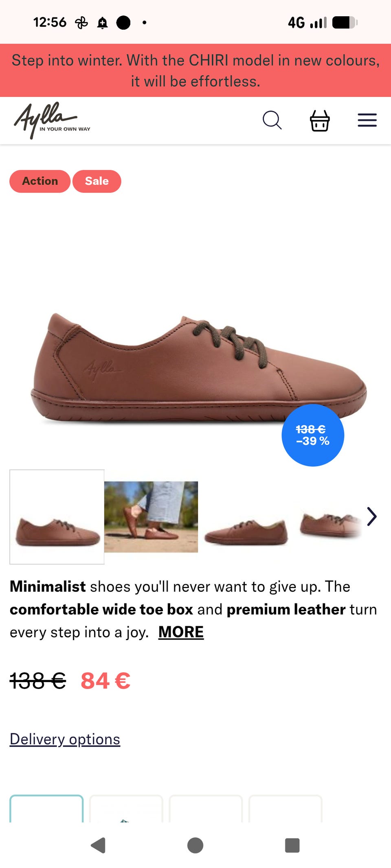The image size is (391, 868).
Task: Select third shoe thumbnail facing left
Action: click(246, 517)
